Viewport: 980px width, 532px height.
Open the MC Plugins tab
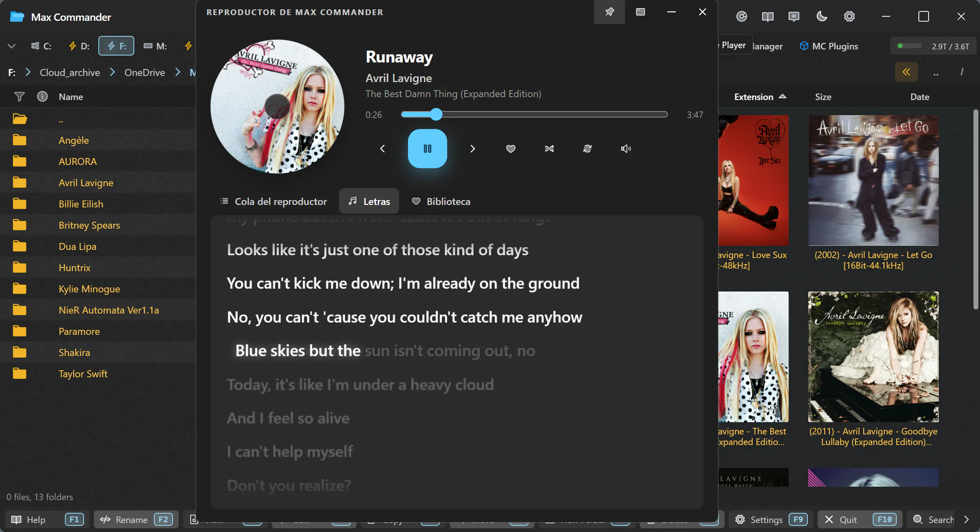click(x=829, y=46)
